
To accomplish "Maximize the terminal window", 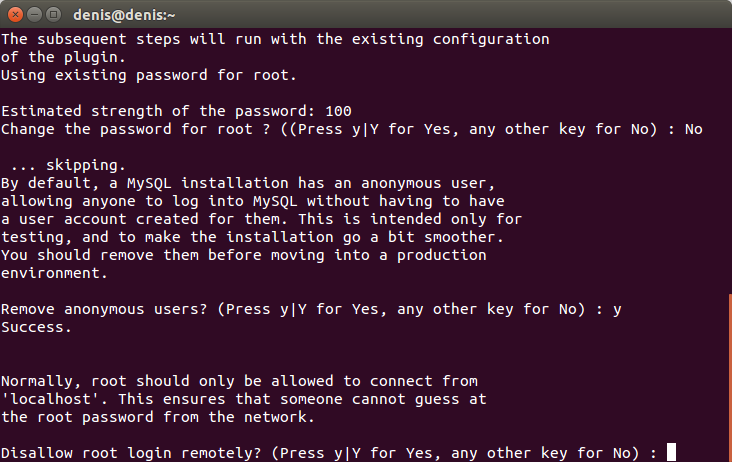I will click(x=54, y=14).
